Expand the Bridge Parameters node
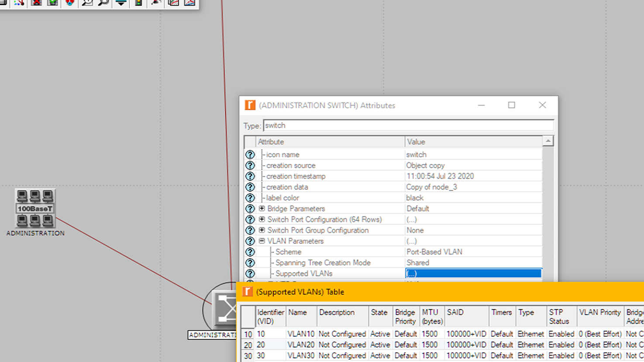This screenshot has height=362, width=644. 262,208
